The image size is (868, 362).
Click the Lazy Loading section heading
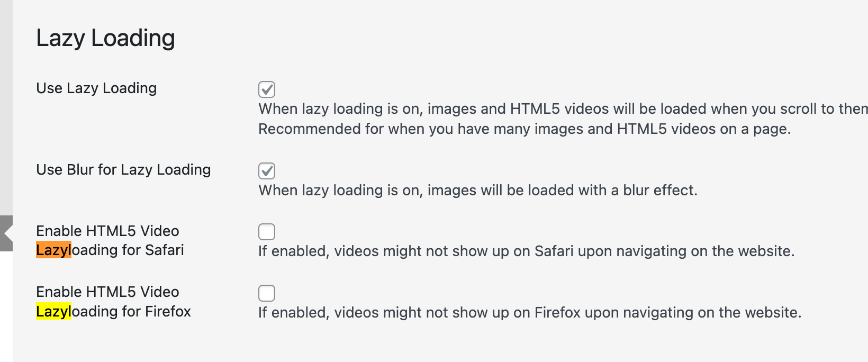coord(105,38)
